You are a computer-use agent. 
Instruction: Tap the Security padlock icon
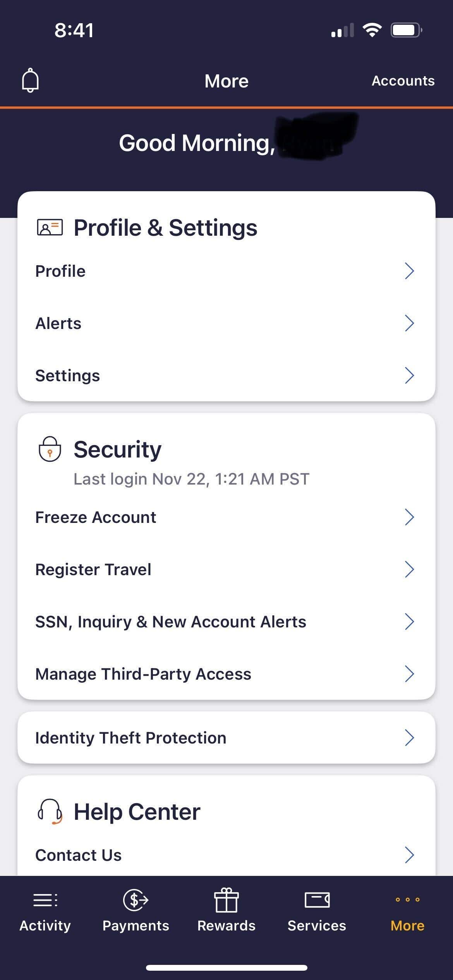pos(50,449)
